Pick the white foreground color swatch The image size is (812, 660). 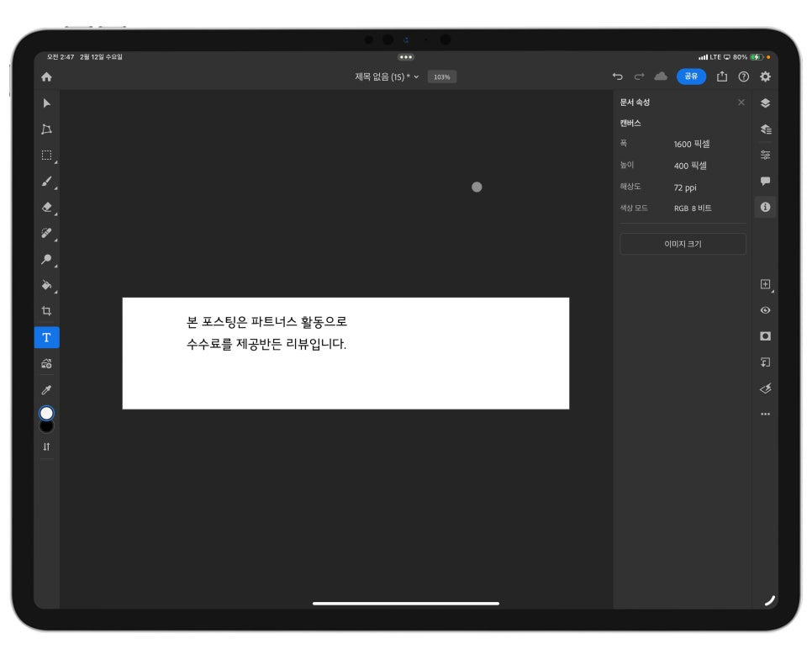(46, 413)
